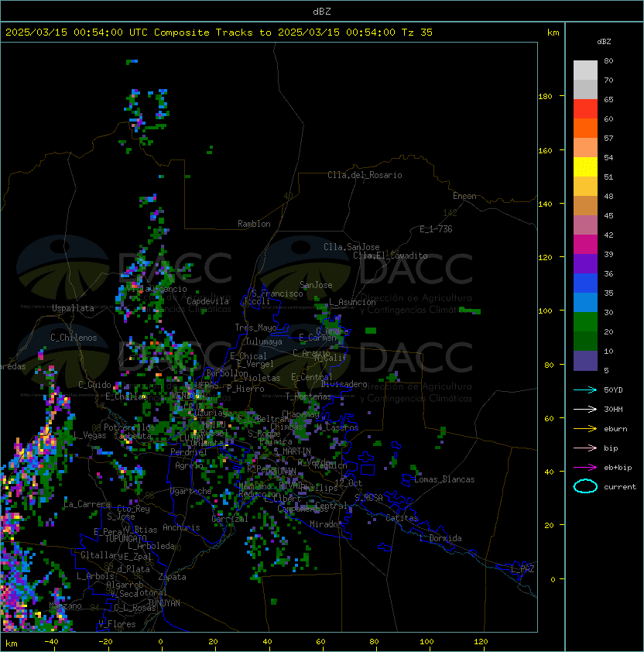Image resolution: width=644 pixels, height=652 pixels.
Task: Pick the dusty pink 42-45 dBZ swatch
Action: [x=585, y=225]
